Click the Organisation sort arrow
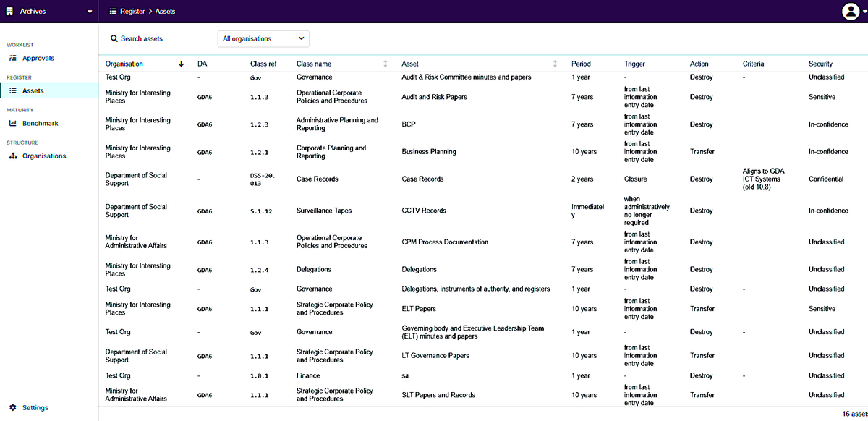The image size is (868, 421). pyautogui.click(x=181, y=64)
